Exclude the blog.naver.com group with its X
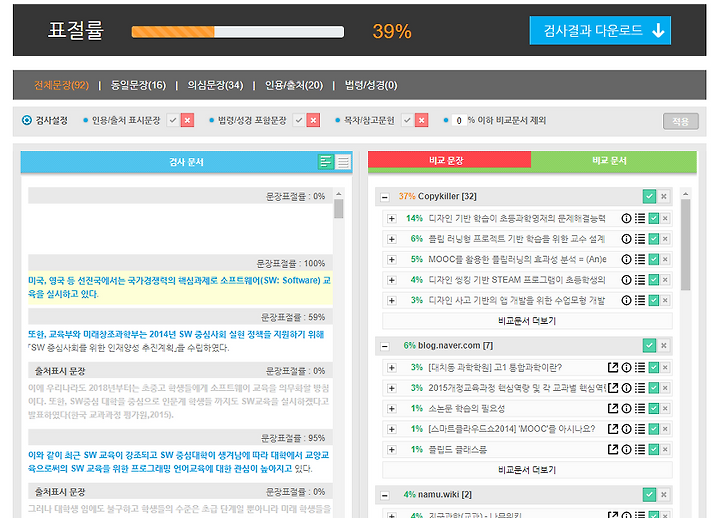The image size is (720, 518). 664,345
